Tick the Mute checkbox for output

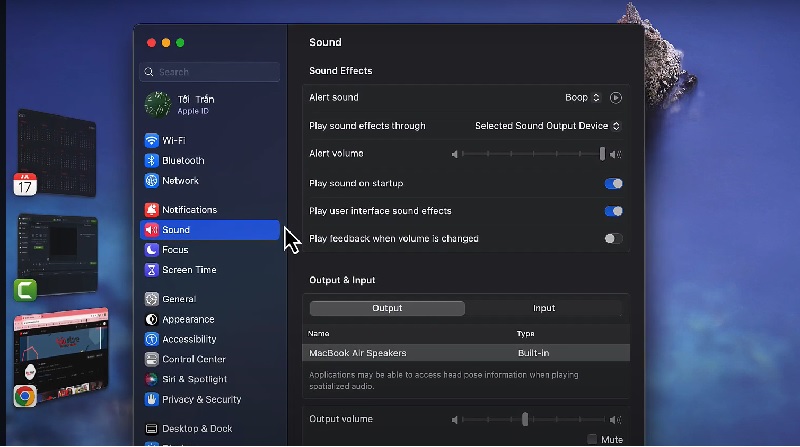point(592,439)
